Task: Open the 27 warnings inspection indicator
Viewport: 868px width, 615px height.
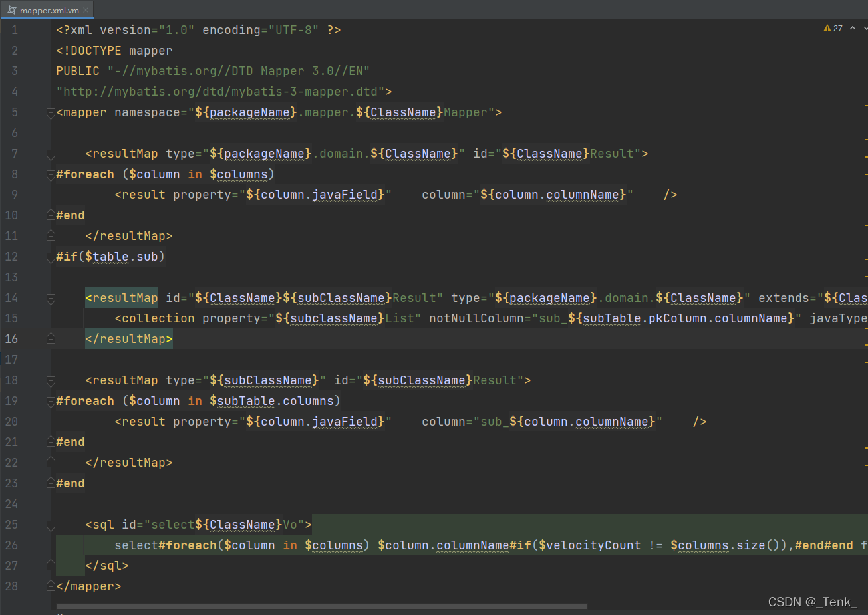Action: [x=833, y=29]
